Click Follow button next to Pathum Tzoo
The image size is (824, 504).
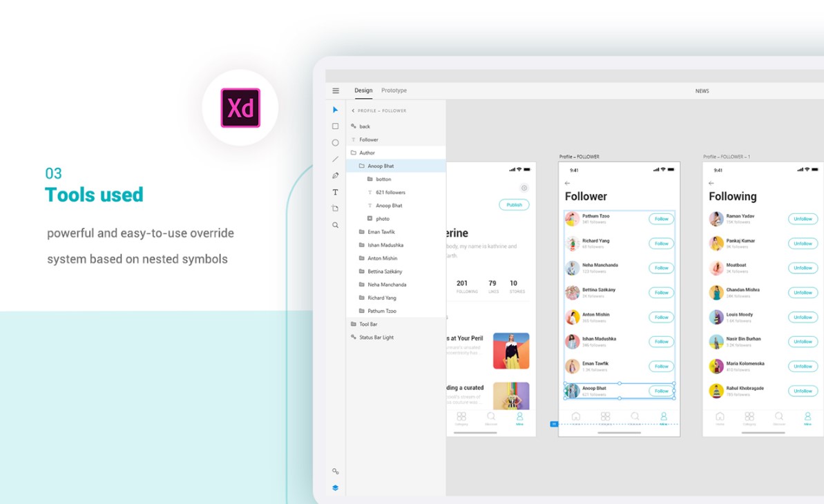tap(661, 219)
